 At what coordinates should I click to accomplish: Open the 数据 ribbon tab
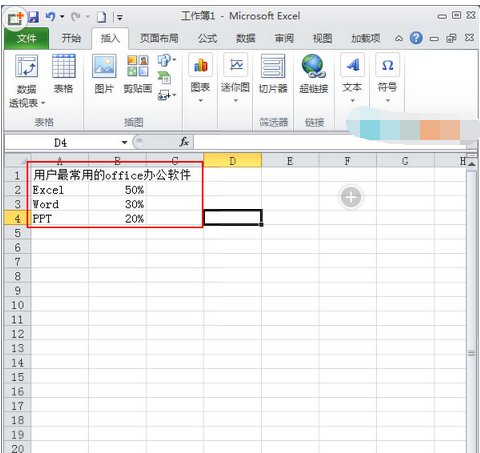coord(246,38)
